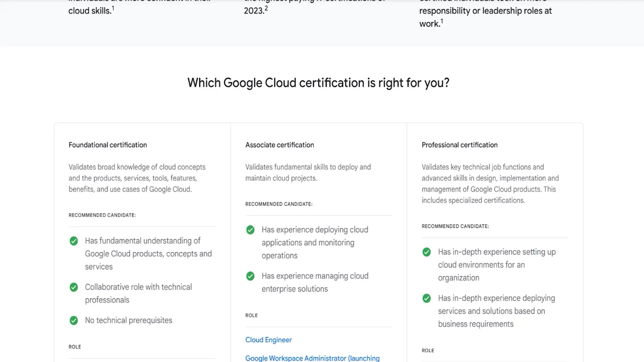Click 'Has experience managing cloud enterprise solutions' text
Viewport: 644px width, 362px height.
click(315, 282)
